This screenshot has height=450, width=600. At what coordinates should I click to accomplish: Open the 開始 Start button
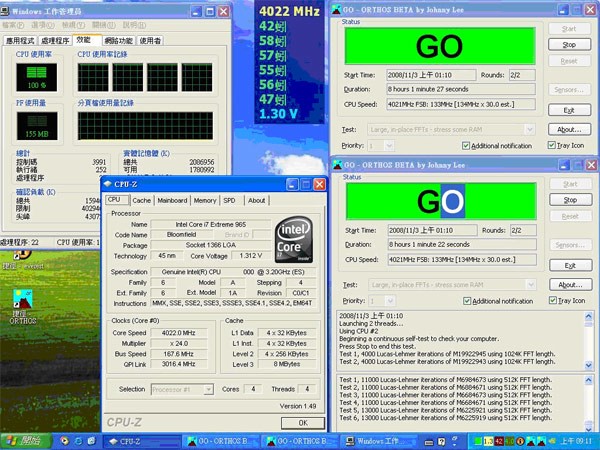pos(25,441)
